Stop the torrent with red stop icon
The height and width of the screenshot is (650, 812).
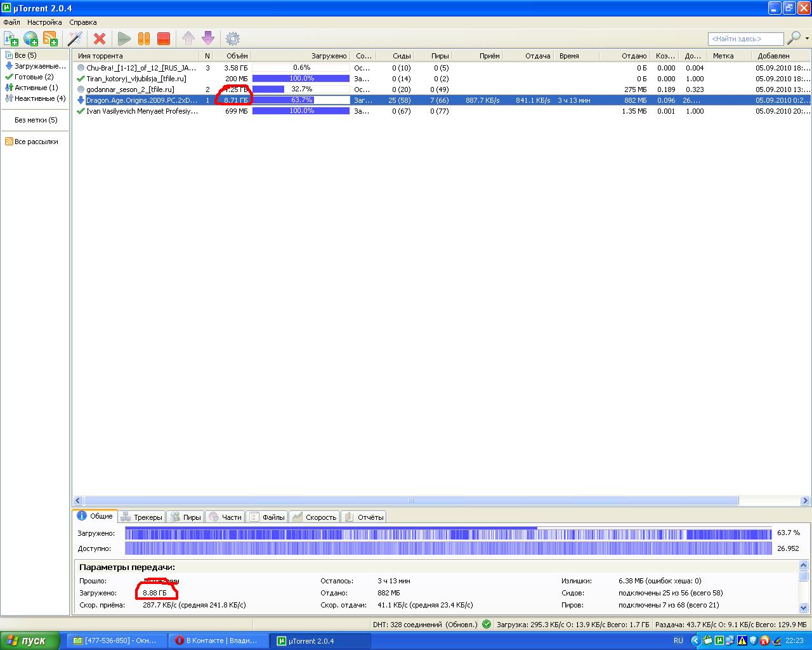[164, 39]
